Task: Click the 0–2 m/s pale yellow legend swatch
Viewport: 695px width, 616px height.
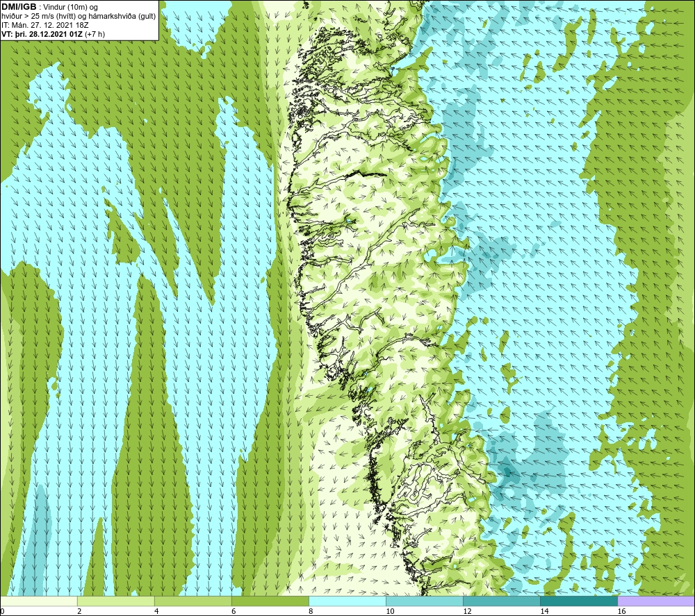Action: pyautogui.click(x=39, y=601)
